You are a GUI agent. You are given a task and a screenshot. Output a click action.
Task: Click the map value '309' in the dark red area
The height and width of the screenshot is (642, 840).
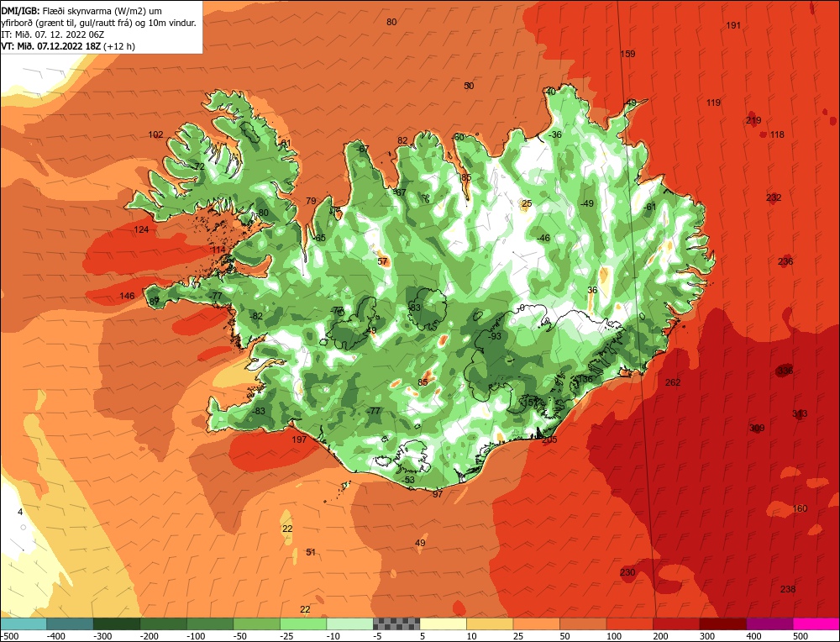757,428
